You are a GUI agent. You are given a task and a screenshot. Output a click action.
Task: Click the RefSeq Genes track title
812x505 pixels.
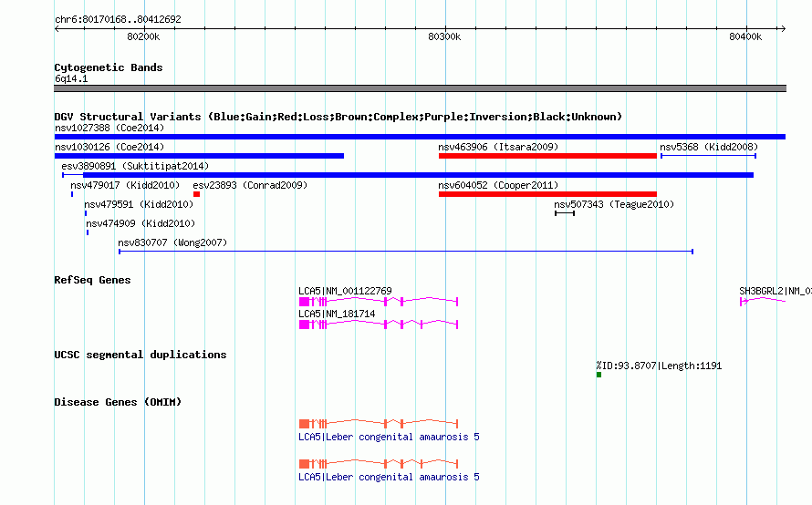point(93,280)
